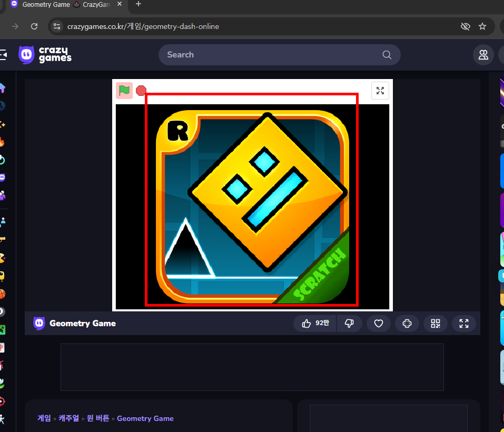Open the QR code for this game
Viewport: 504px width, 432px height.
pos(436,323)
